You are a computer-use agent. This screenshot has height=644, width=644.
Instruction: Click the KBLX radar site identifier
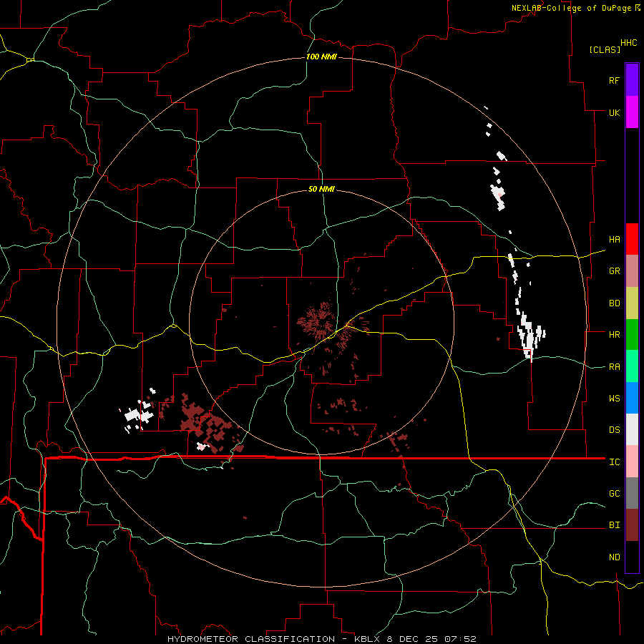pyautogui.click(x=369, y=639)
